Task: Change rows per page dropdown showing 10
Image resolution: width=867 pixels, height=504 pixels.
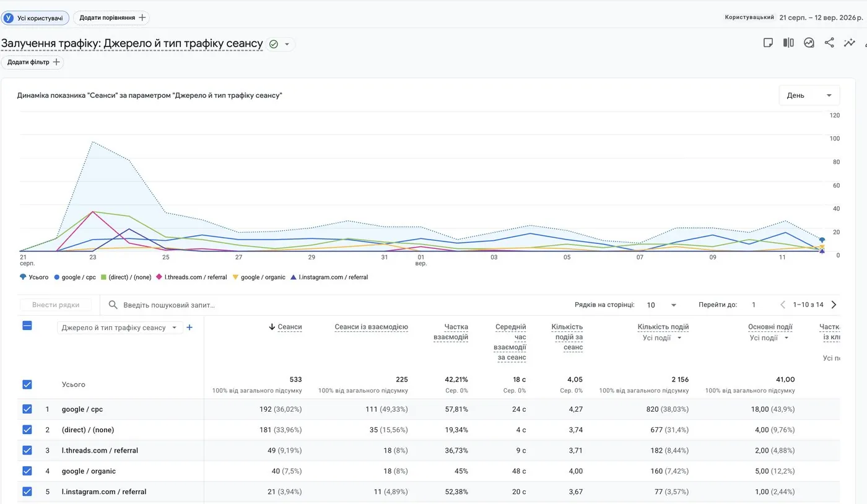Action: (x=661, y=305)
